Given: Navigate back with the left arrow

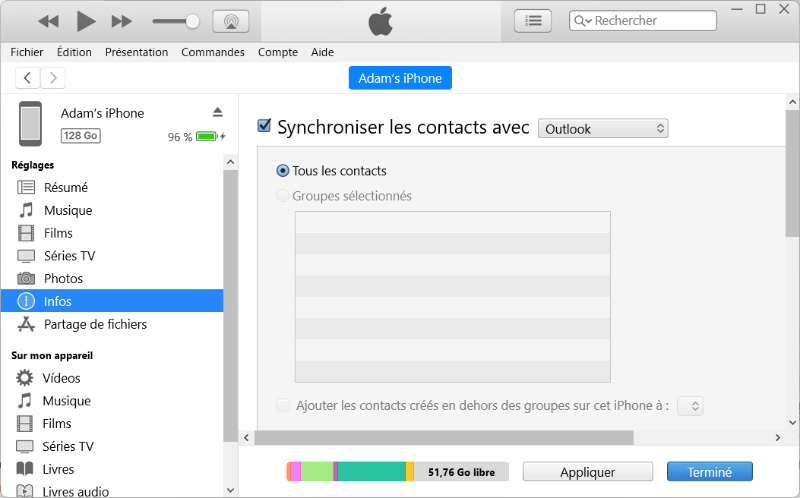Looking at the screenshot, I should coord(28,78).
